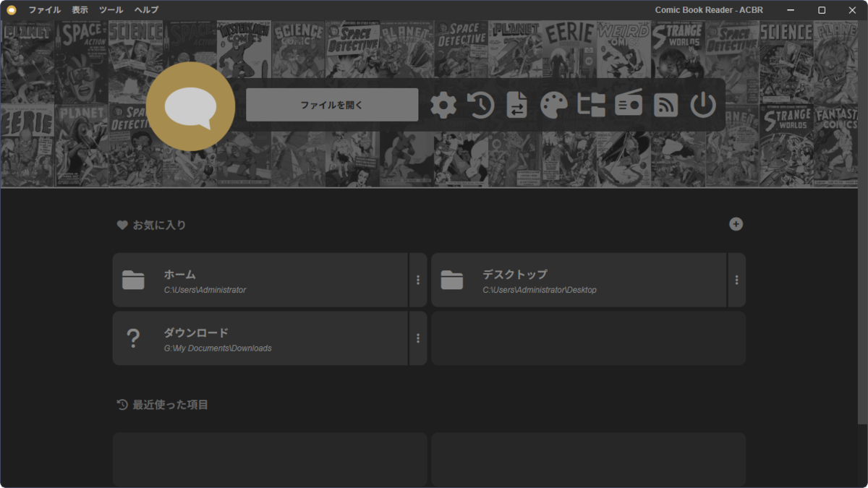
Task: Open the options menu for デスクトップ
Action: coord(737,280)
